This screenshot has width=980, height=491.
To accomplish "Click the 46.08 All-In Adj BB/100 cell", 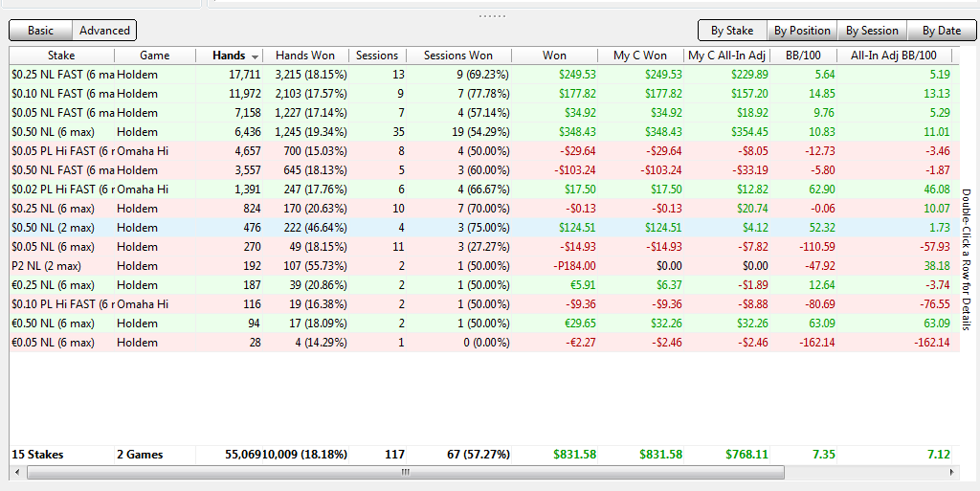I will point(936,190).
